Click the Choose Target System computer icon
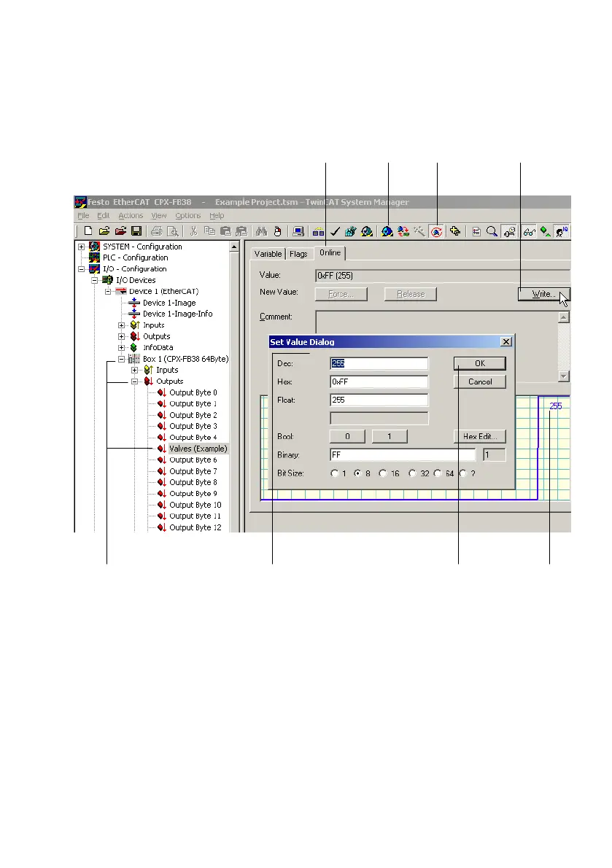Screen dimensions: 612x868 click(x=298, y=231)
